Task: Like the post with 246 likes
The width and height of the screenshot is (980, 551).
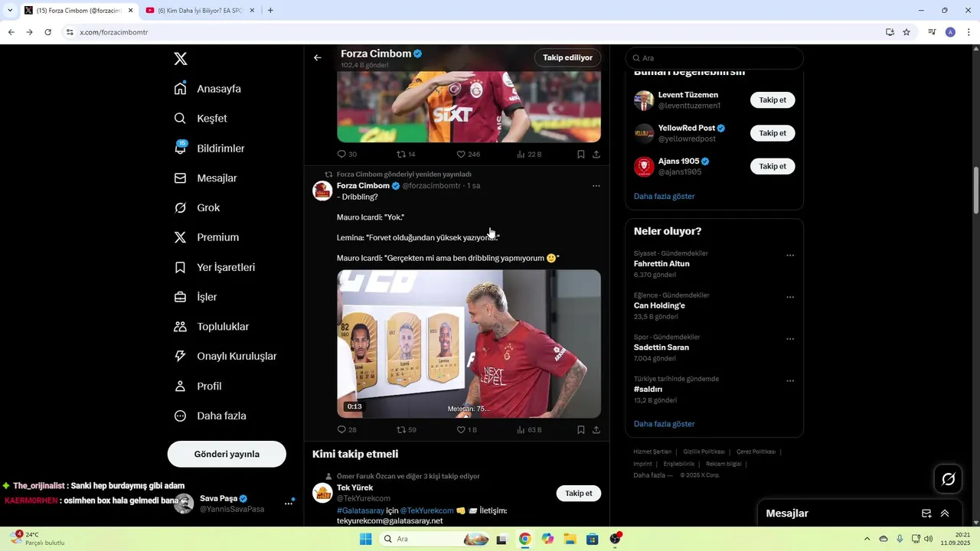Action: click(x=468, y=154)
